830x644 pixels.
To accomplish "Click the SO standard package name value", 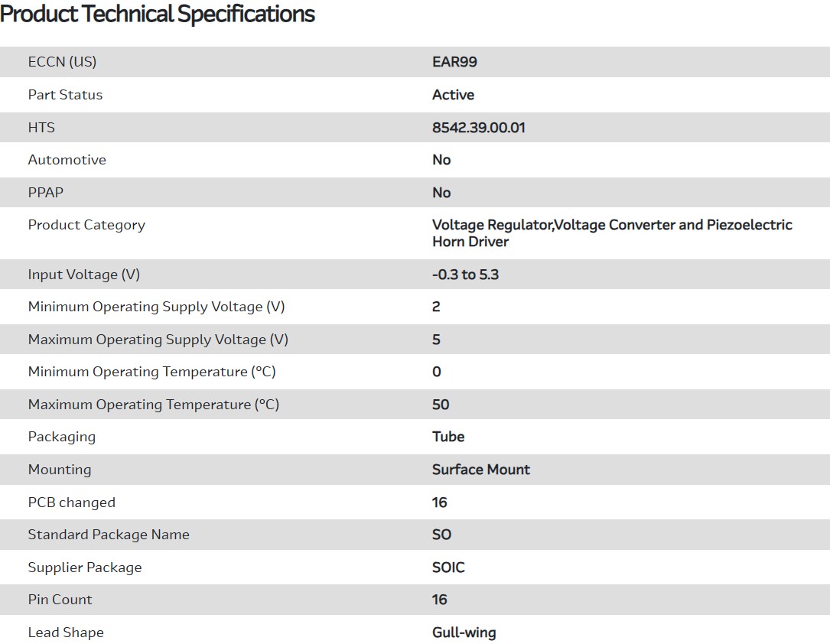I will [441, 535].
